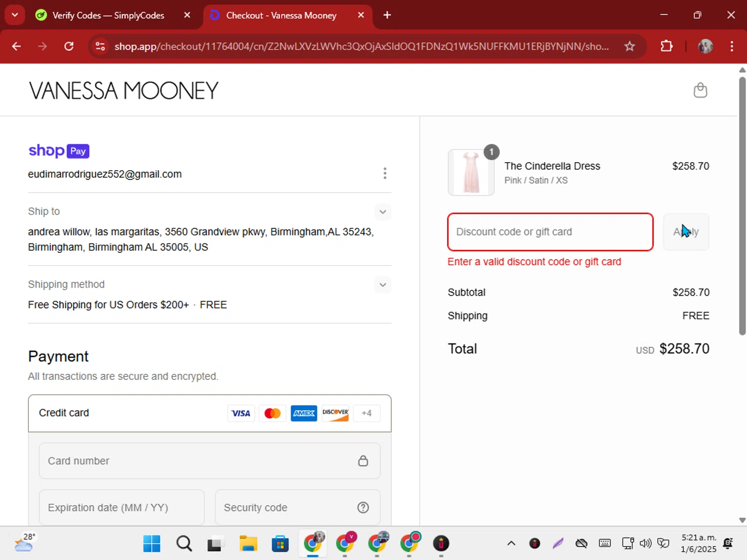Click the Free Shipping for US Orders text
Screen dimensions: 747x560
108,305
